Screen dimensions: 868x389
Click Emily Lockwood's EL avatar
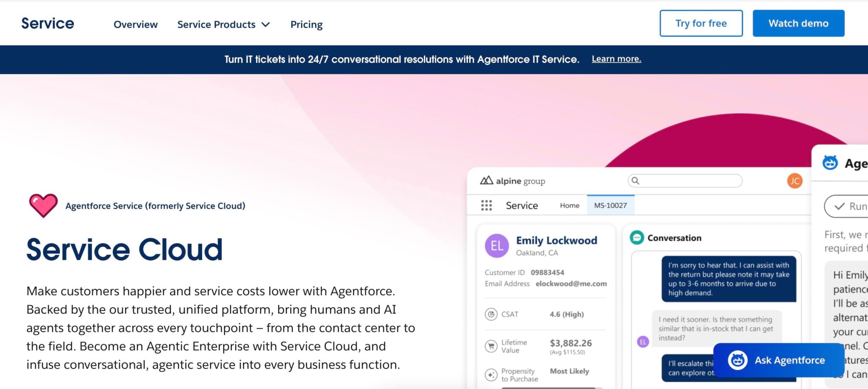496,246
